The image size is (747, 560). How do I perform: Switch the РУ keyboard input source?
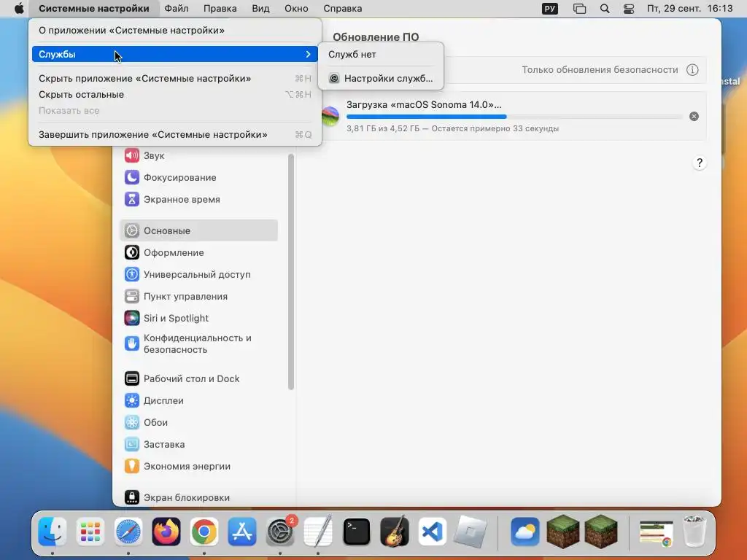click(550, 9)
